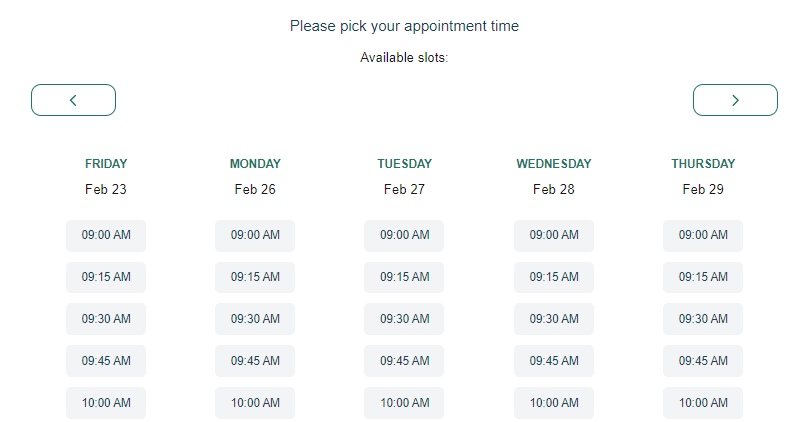
Task: Pick Monday Feb 26 10:00 AM slot
Action: click(x=255, y=403)
